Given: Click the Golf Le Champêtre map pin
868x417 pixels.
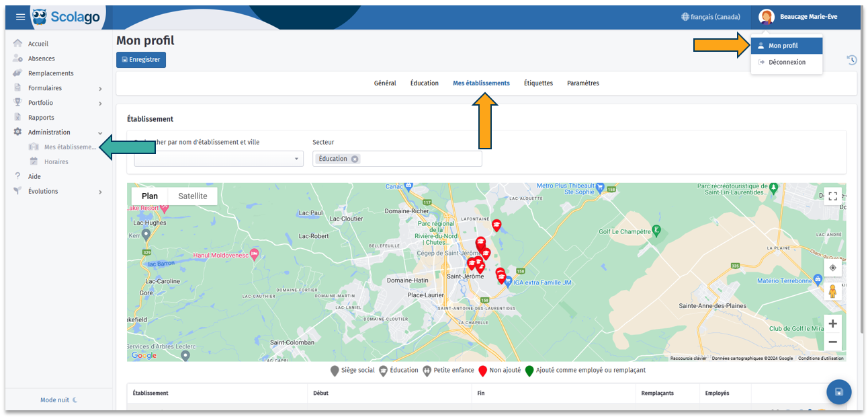Looking at the screenshot, I should coord(656,231).
